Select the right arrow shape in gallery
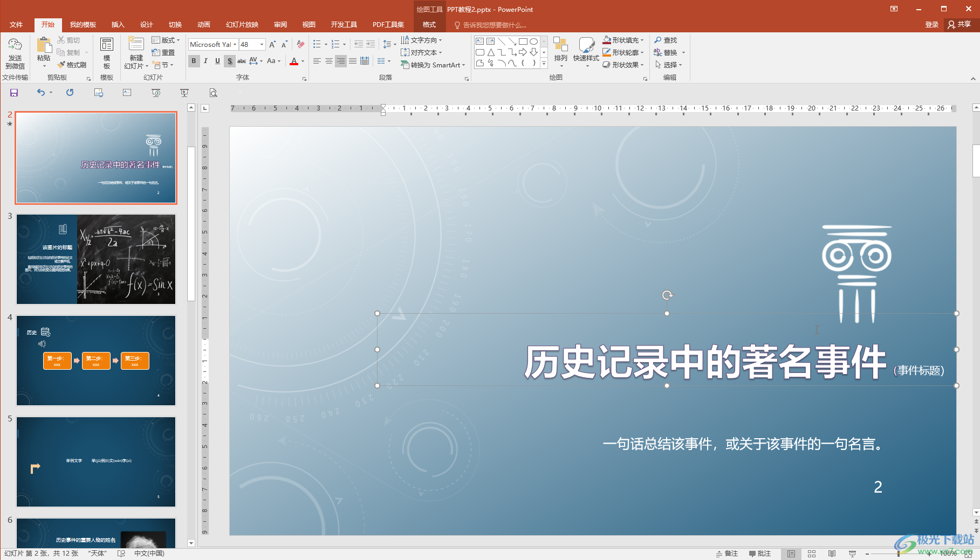Screen dimensions: 980x560 coord(523,52)
